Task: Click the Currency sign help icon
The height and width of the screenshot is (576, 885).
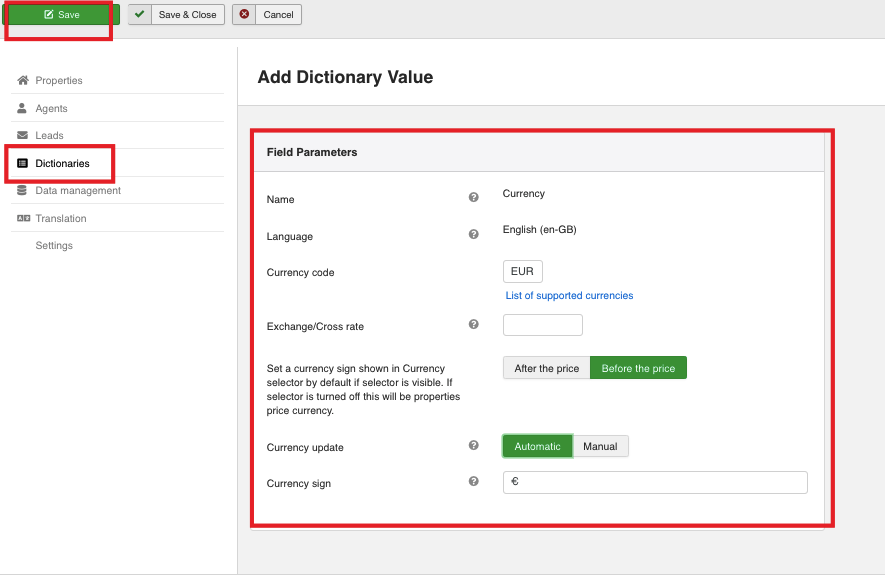Action: click(x=474, y=482)
